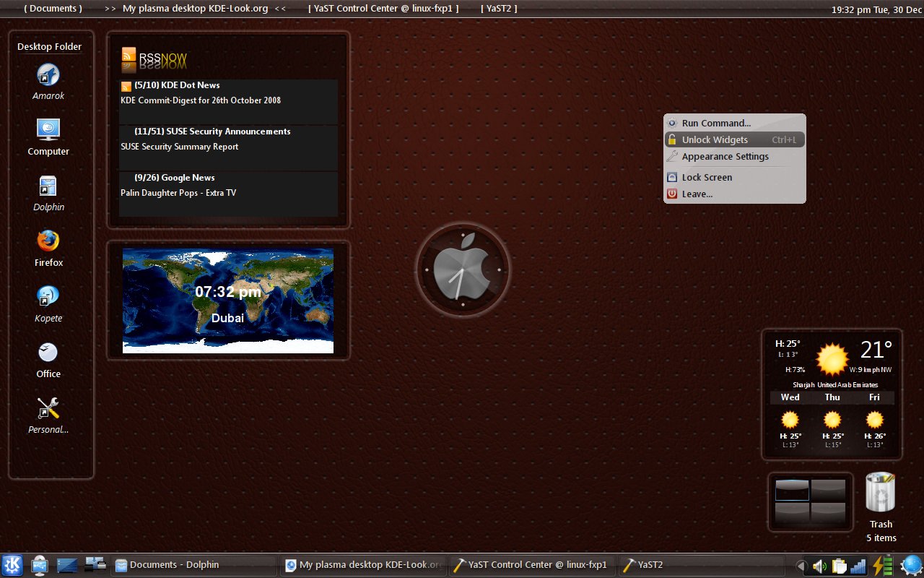Screen dimensions: 924x578
Task: Open the Kopete messenger icon
Action: [48, 296]
